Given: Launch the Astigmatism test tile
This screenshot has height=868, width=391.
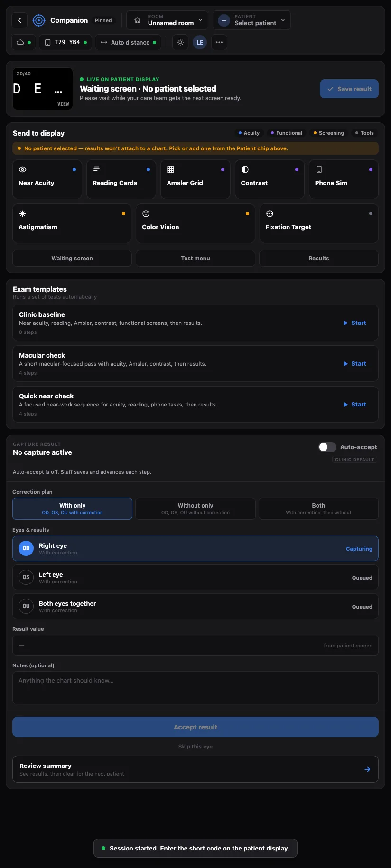Looking at the screenshot, I should pos(72,223).
